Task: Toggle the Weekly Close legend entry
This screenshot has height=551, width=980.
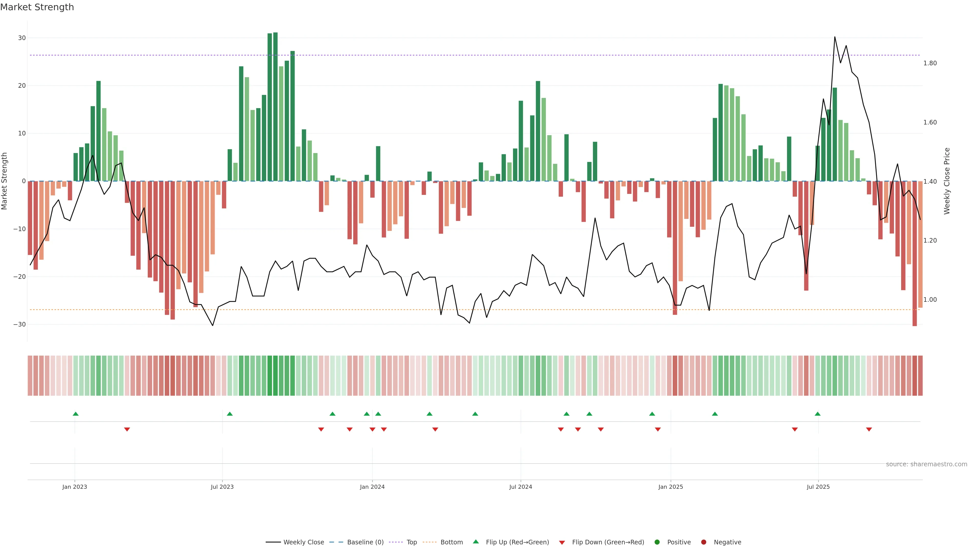Action: 303,542
